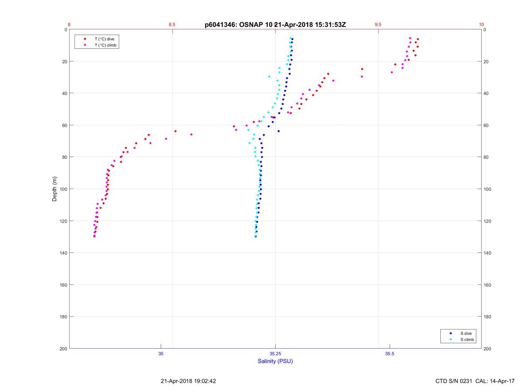Click the '80' tick on the right depth axis
The height and width of the screenshot is (392, 532).
coord(486,157)
